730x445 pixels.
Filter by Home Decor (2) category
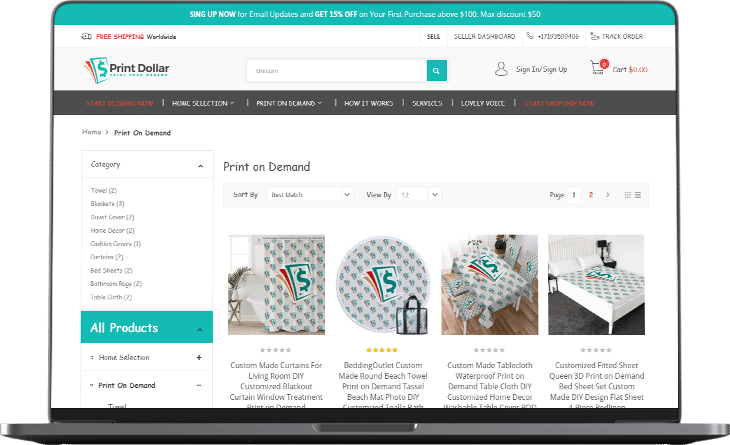(x=112, y=230)
